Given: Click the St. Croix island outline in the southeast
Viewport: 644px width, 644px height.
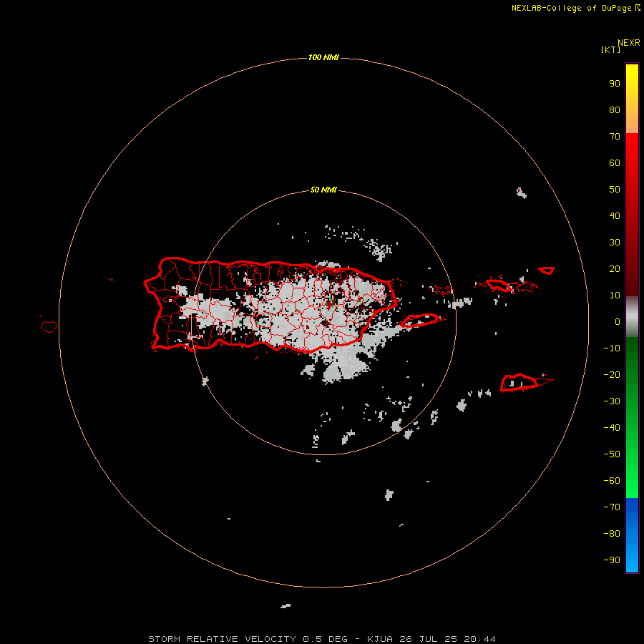Looking at the screenshot, I should (527, 383).
